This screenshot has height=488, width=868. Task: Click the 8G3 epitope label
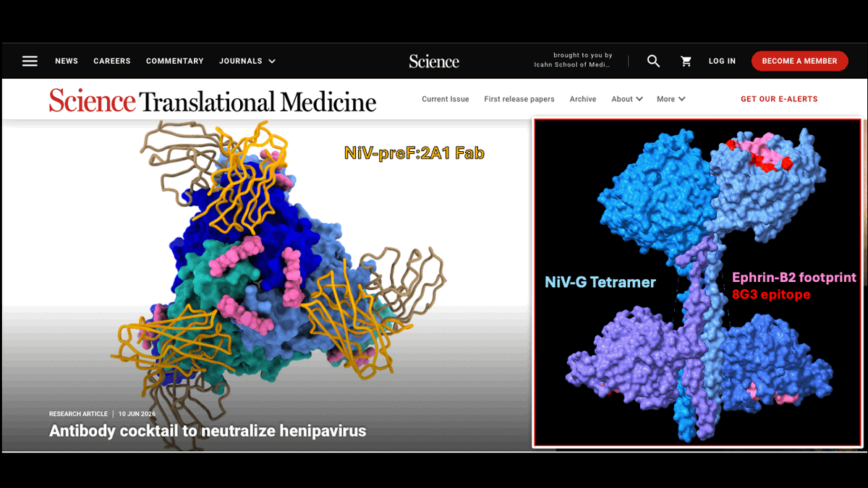[771, 294]
